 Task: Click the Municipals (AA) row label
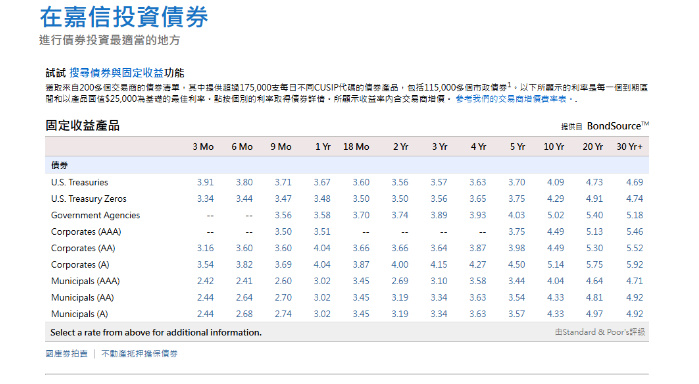click(x=82, y=297)
